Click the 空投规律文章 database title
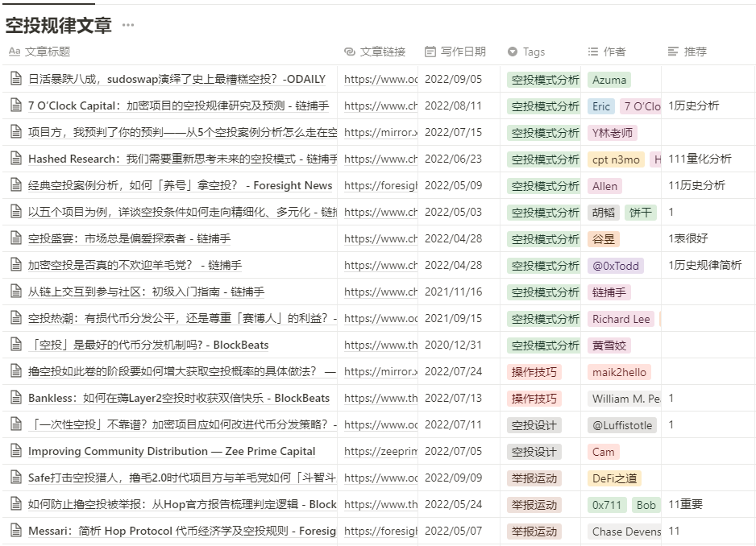This screenshot has width=756, height=546. (x=59, y=25)
